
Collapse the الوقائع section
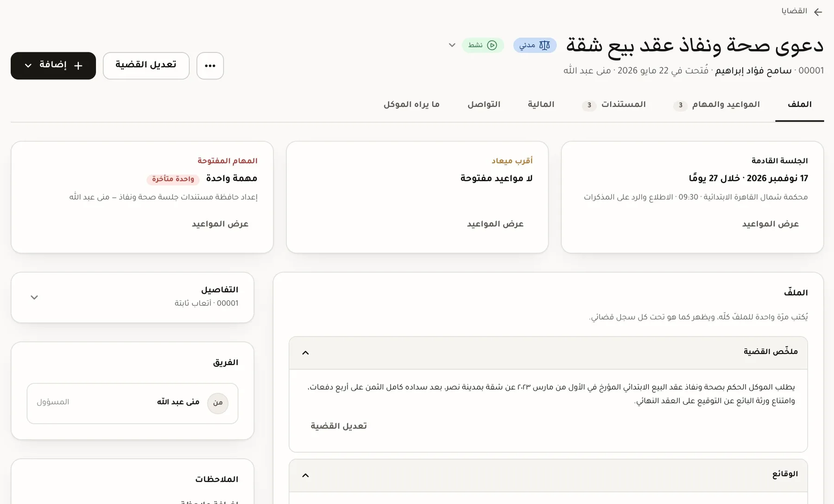[305, 476]
